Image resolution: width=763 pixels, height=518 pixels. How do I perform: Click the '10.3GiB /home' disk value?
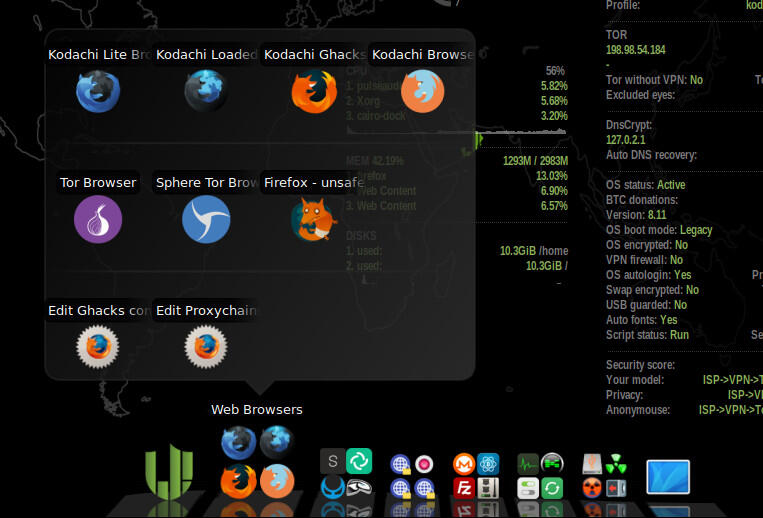(534, 250)
